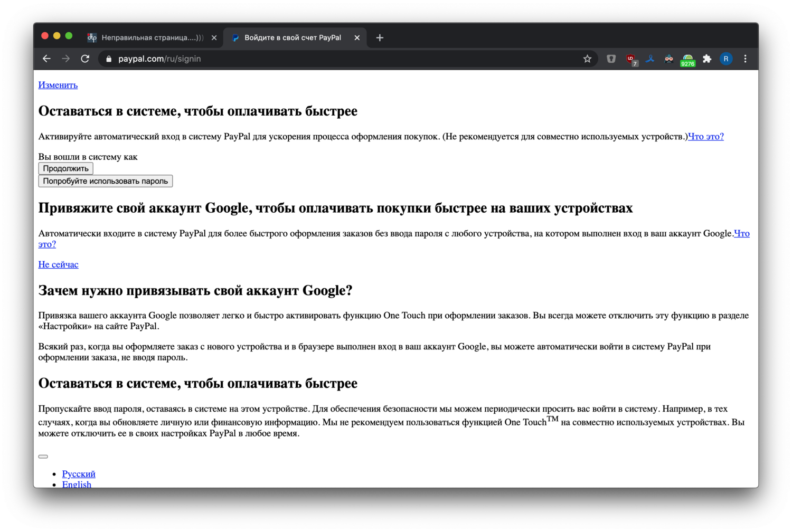Open the Extensions puzzle-piece menu
The width and height of the screenshot is (792, 532).
[707, 59]
